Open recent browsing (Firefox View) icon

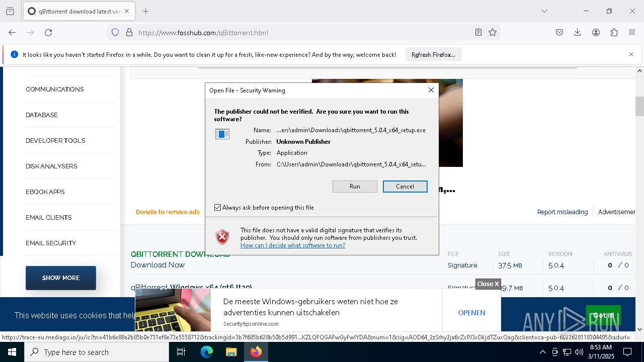click(x=10, y=11)
